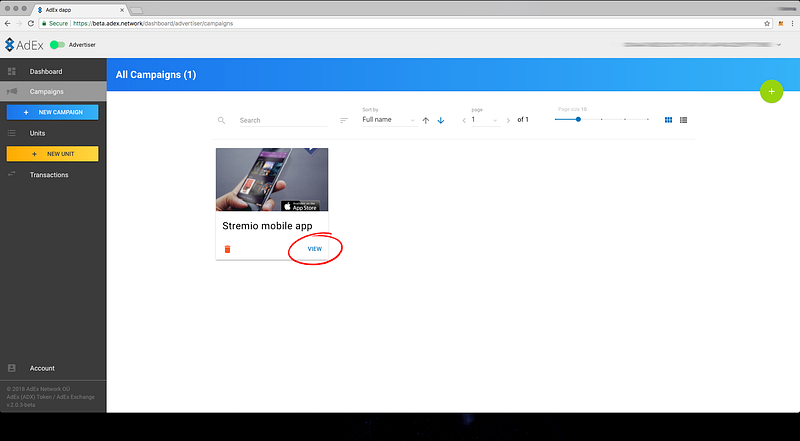Focus the Search input field
800x441 pixels.
tap(284, 120)
